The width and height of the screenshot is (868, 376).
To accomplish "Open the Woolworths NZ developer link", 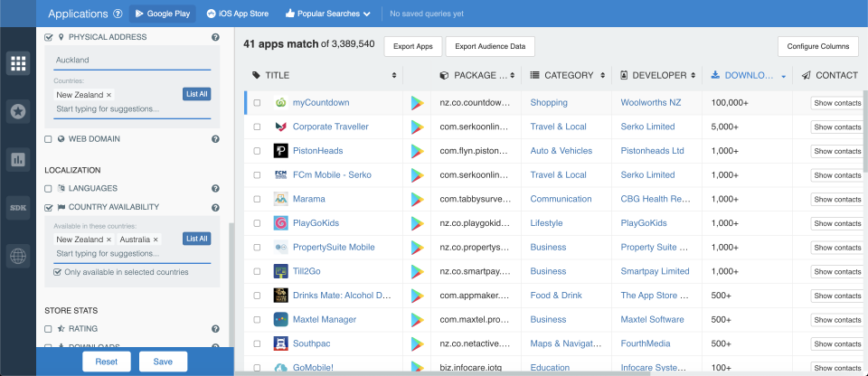I will tap(651, 102).
